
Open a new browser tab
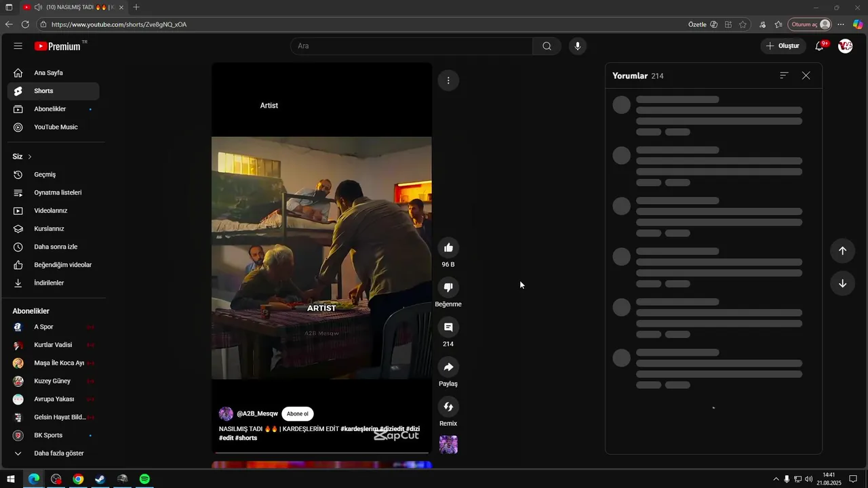click(x=136, y=7)
